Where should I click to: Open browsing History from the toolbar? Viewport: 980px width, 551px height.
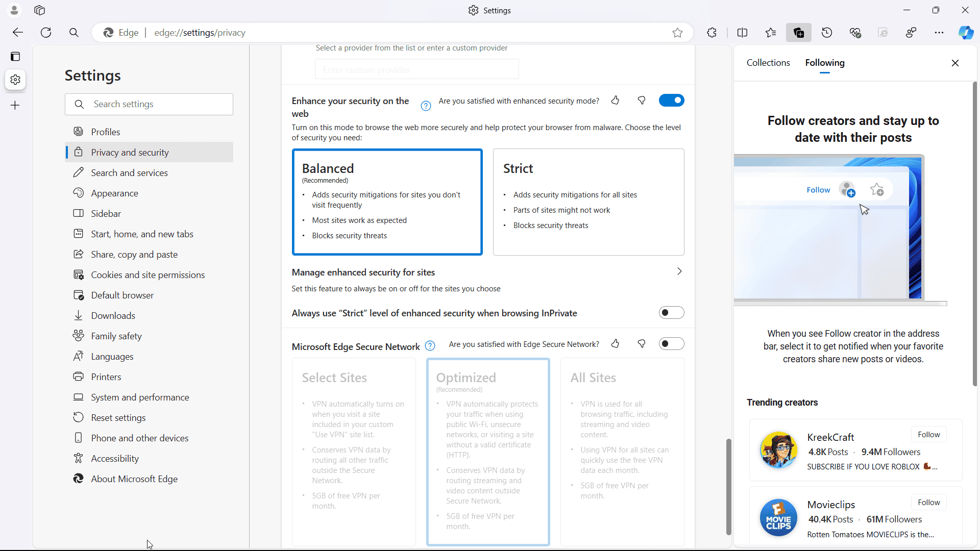coord(827,32)
